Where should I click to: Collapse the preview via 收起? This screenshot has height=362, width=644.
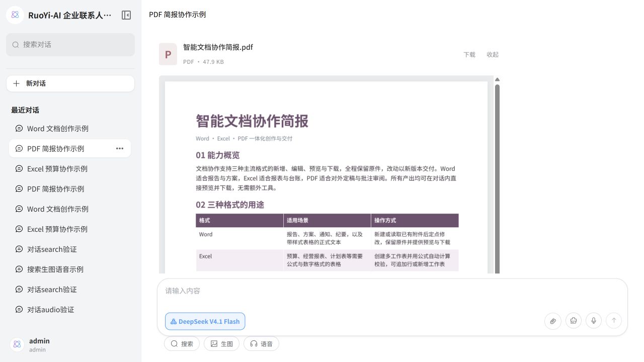[x=493, y=54]
